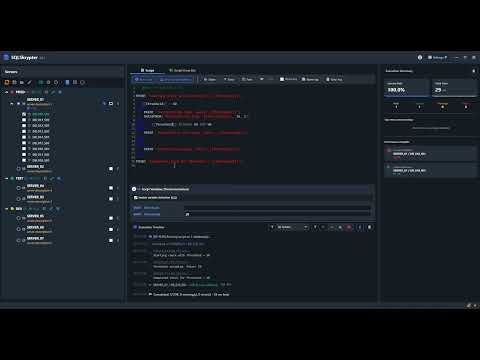Click the pencil icon on PROD group row
Image resolution: width=480 pixels, height=360 pixels.
(54, 92)
